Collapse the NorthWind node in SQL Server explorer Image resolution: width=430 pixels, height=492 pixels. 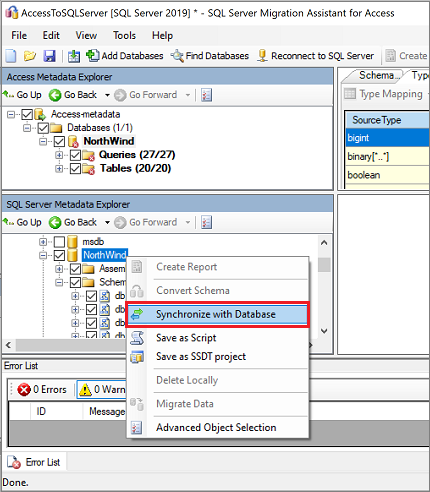(x=43, y=256)
